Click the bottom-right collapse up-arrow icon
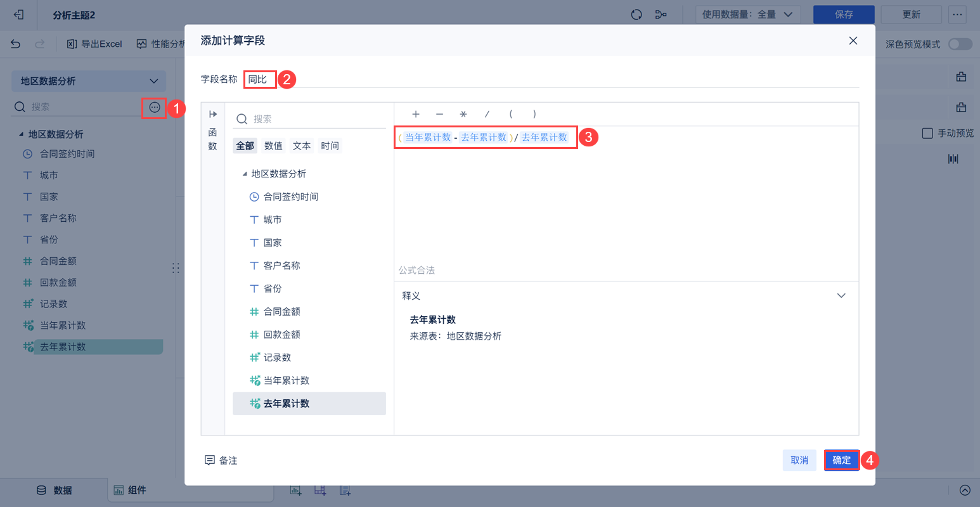The height and width of the screenshot is (507, 980). pyautogui.click(x=965, y=490)
